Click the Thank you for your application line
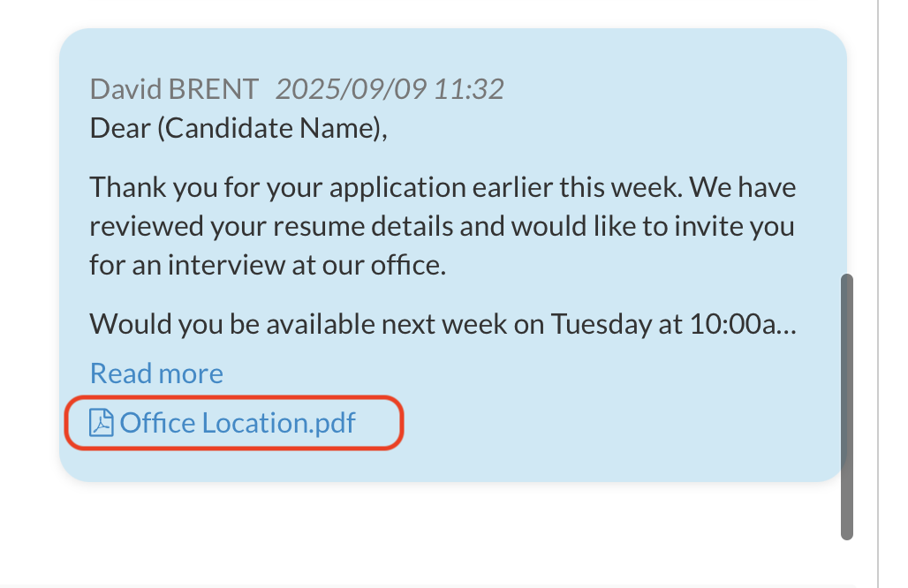 [442, 188]
